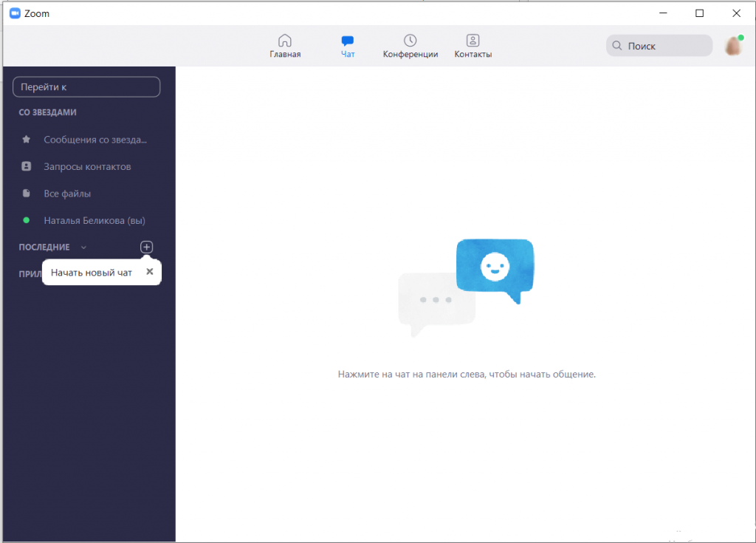Open Все файлы in the sidebar
Image resolution: width=756 pixels, height=543 pixels.
pyautogui.click(x=67, y=194)
